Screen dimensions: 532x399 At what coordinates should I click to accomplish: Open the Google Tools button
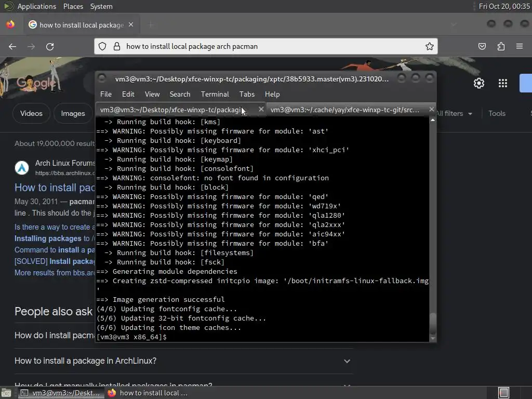pyautogui.click(x=497, y=113)
